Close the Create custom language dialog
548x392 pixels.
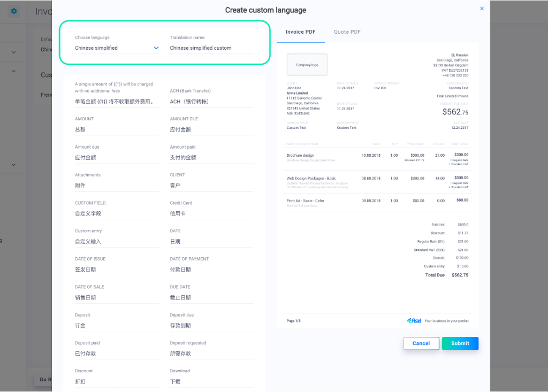(482, 9)
